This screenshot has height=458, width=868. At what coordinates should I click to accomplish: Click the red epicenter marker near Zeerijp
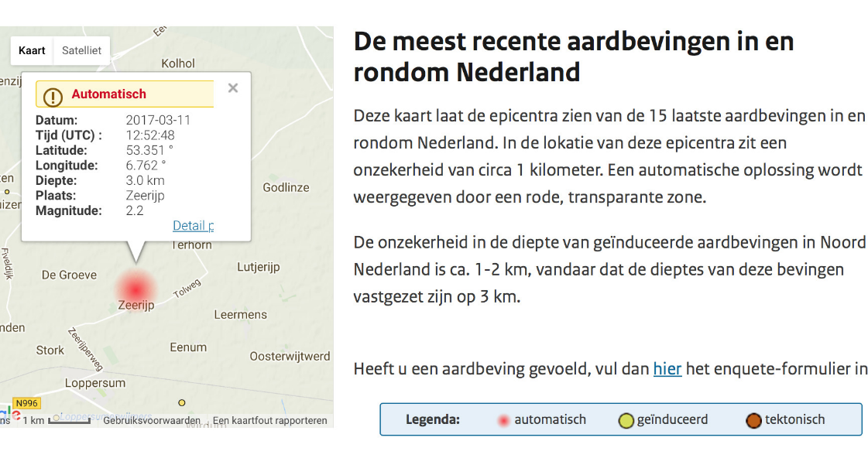[x=137, y=288]
